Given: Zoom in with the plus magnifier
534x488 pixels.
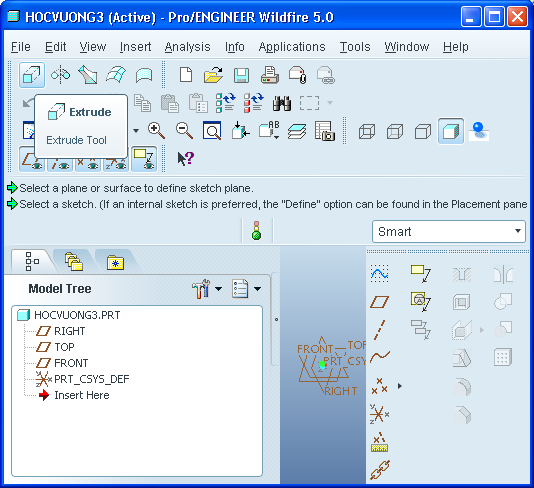Looking at the screenshot, I should [156, 131].
